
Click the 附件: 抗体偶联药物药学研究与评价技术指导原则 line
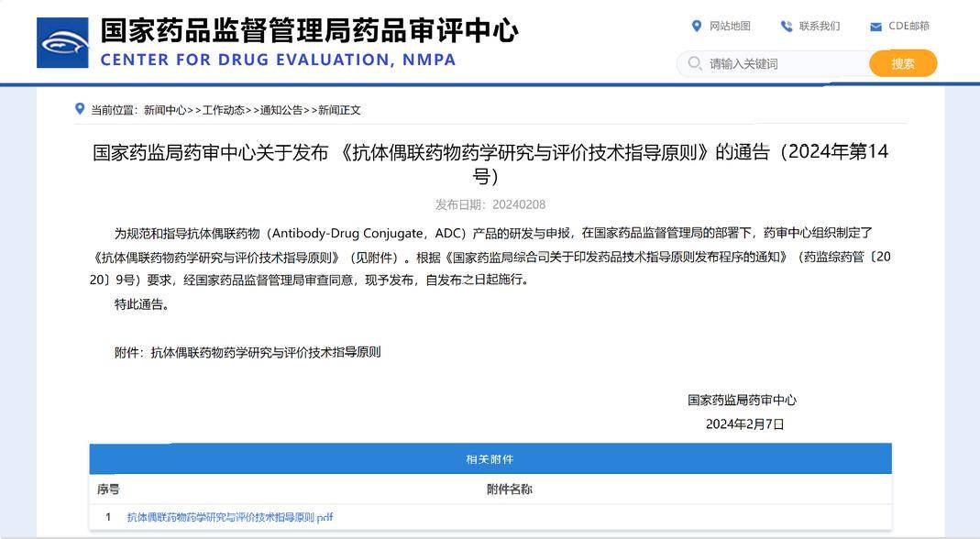pos(248,353)
